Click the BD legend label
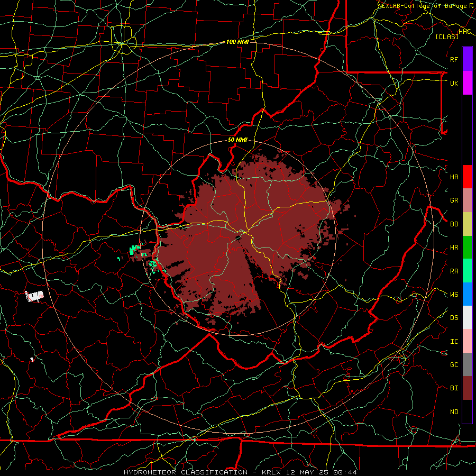476x476 pixels. [454, 224]
